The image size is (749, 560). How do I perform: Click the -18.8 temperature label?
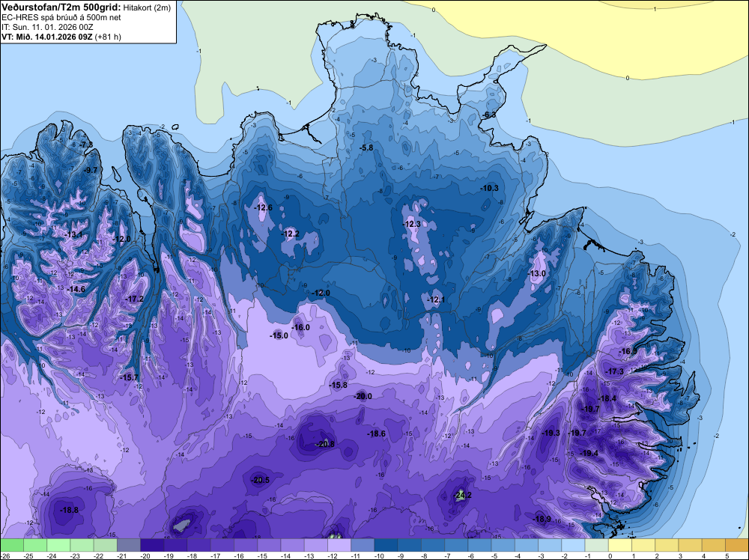(69, 510)
